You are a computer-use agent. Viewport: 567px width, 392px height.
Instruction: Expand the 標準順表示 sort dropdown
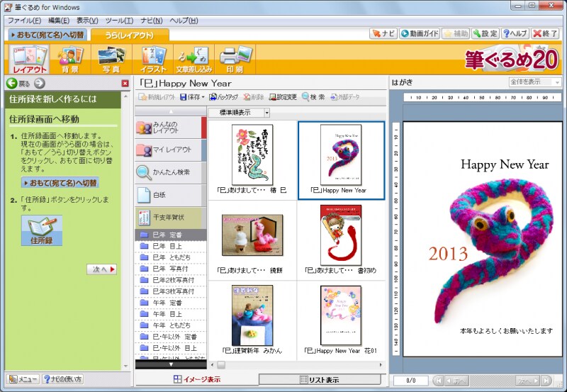coord(266,112)
